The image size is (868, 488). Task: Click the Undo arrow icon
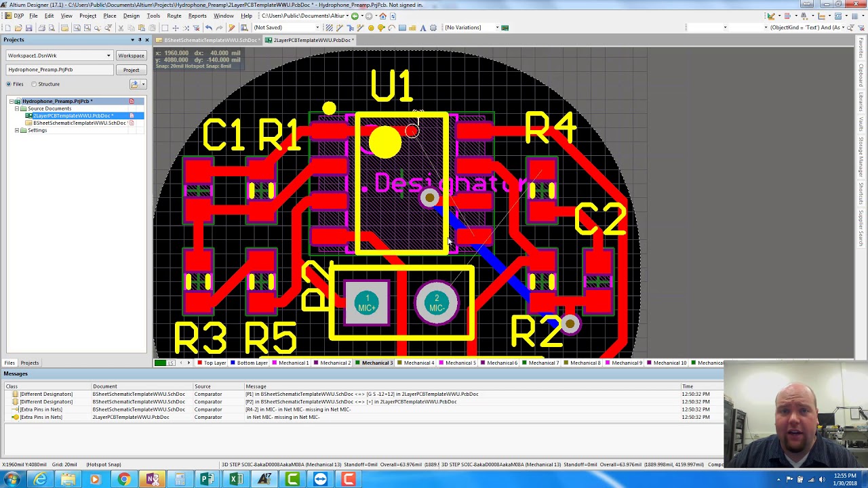pos(208,28)
